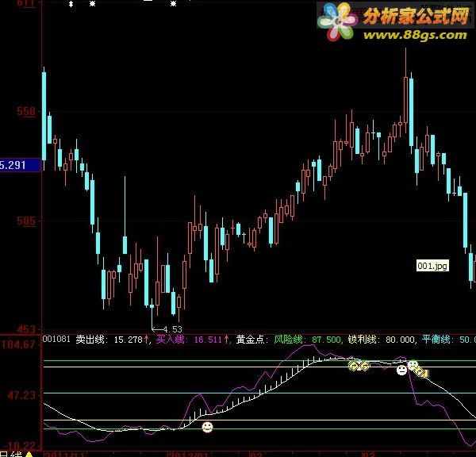The height and width of the screenshot is (457, 476).
Task: Click the white neutral face signal icon
Action: click(x=401, y=371)
